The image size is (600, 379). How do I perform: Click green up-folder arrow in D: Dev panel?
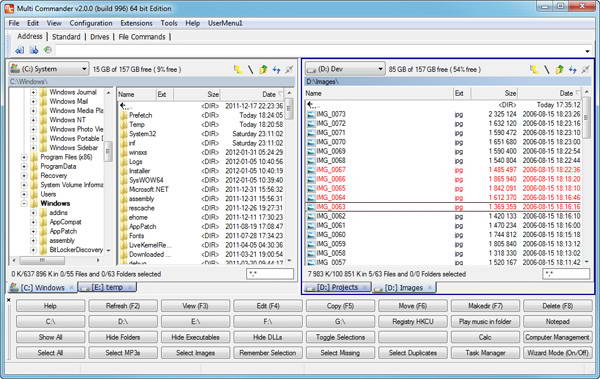coord(559,69)
